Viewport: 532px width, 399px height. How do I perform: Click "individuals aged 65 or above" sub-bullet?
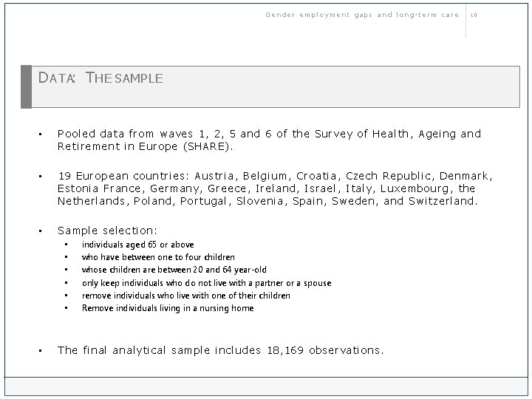(x=138, y=245)
